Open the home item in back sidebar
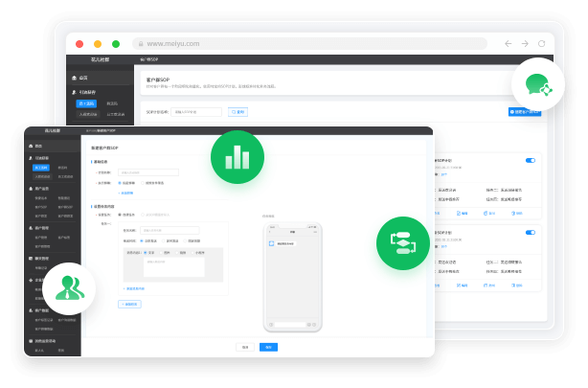 pyautogui.click(x=82, y=78)
